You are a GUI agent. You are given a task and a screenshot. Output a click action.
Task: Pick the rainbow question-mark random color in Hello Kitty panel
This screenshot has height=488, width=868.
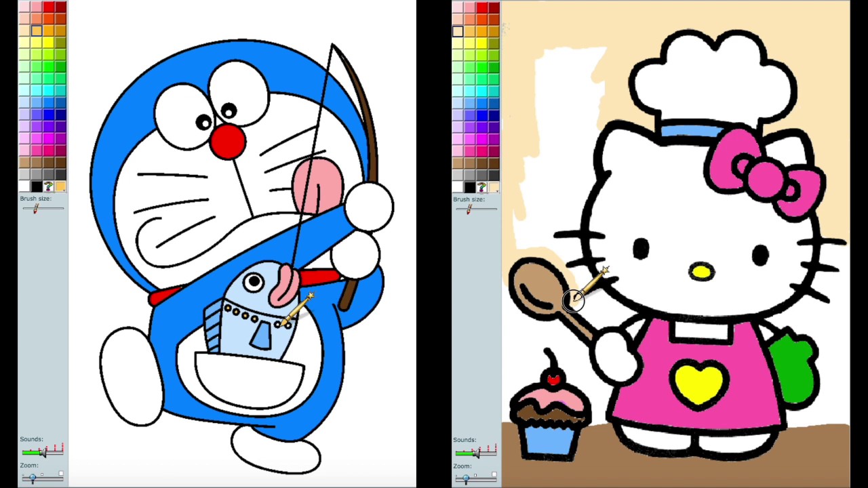coord(481,186)
